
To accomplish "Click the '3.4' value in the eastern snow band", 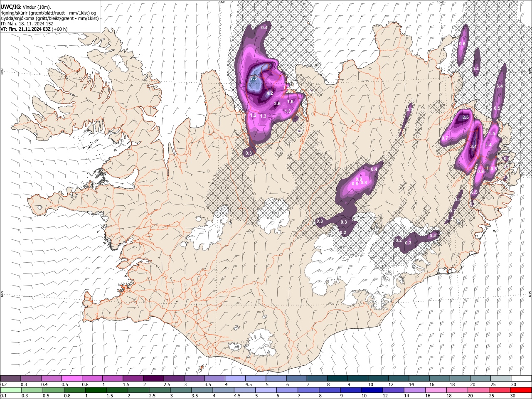I will 473,146.
